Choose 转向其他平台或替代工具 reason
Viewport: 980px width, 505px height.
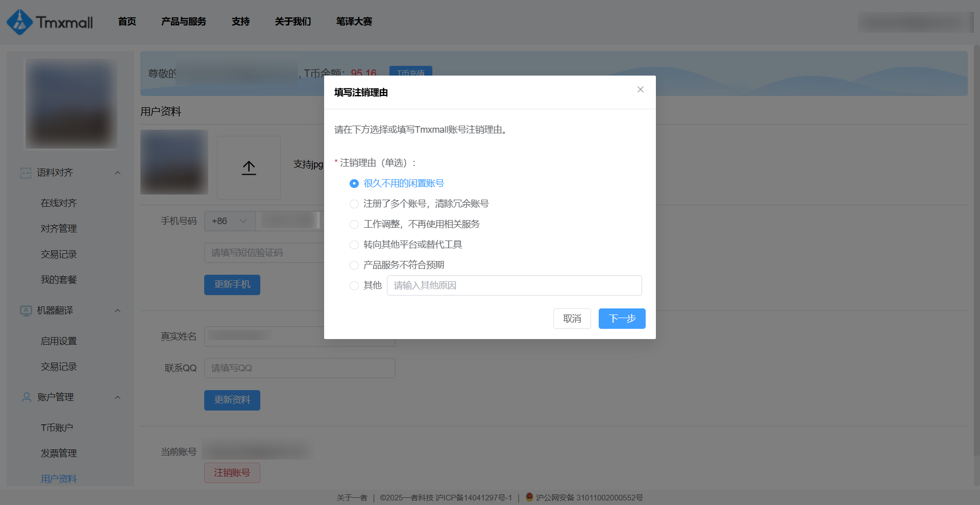point(354,245)
